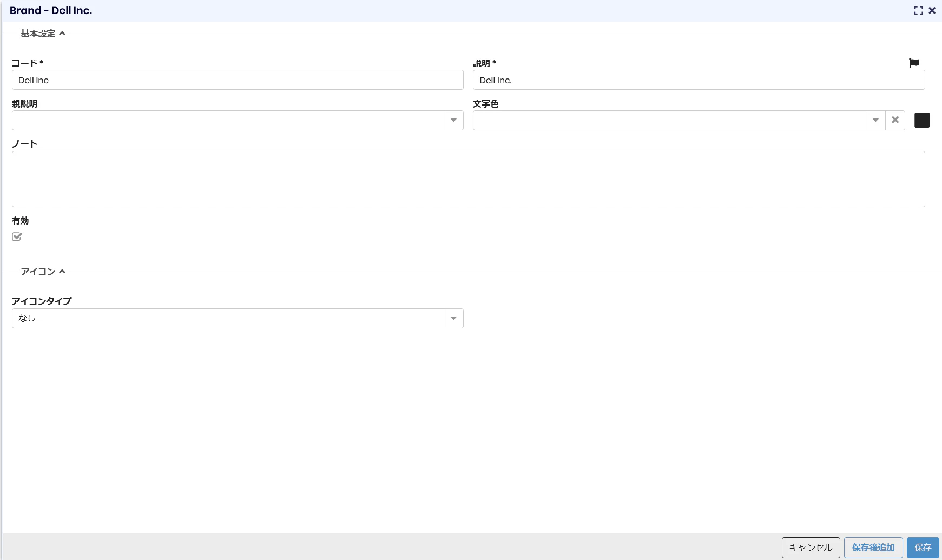Click the アイコンタイプ label
The height and width of the screenshot is (560, 942).
pyautogui.click(x=42, y=301)
